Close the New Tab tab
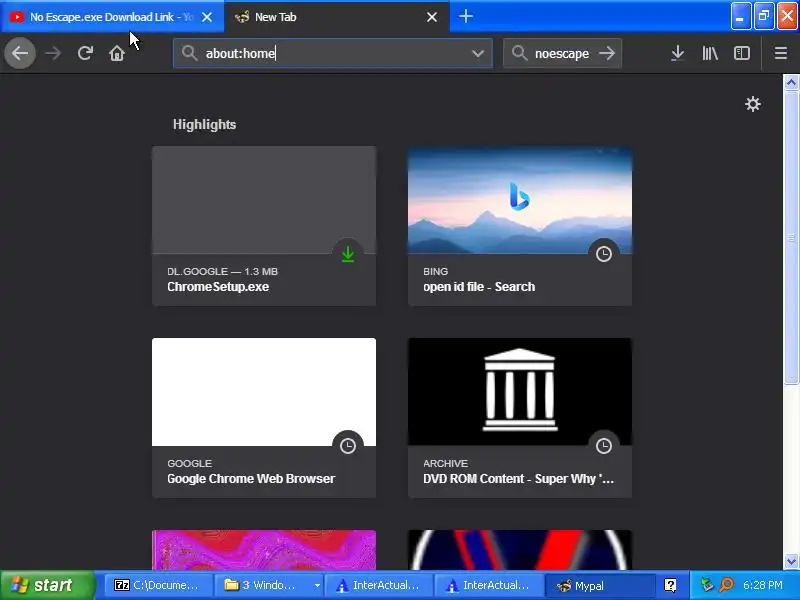 click(x=432, y=17)
